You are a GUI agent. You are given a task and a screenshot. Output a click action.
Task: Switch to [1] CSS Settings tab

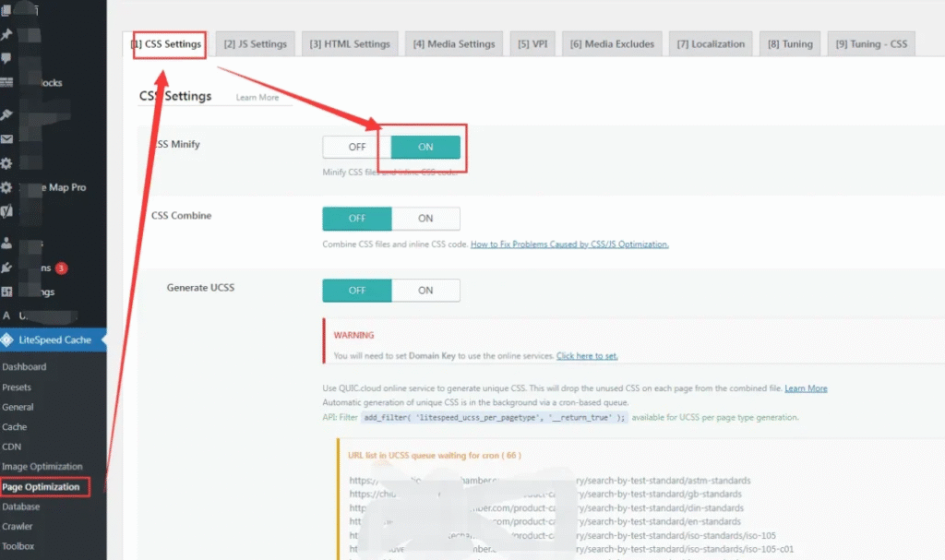(166, 44)
